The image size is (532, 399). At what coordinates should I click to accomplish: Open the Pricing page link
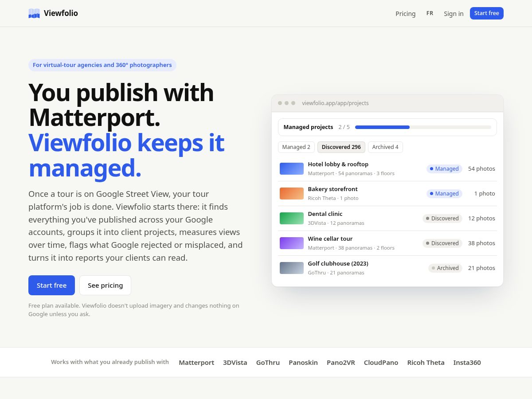point(406,14)
